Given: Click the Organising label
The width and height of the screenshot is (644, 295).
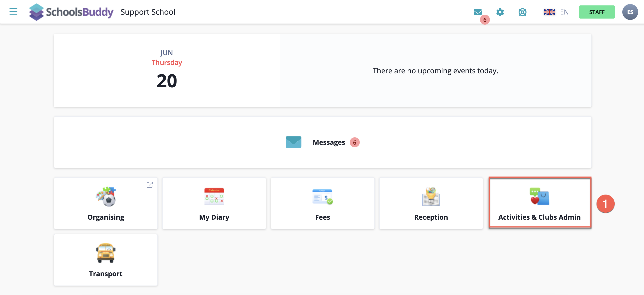Looking at the screenshot, I should [106, 217].
